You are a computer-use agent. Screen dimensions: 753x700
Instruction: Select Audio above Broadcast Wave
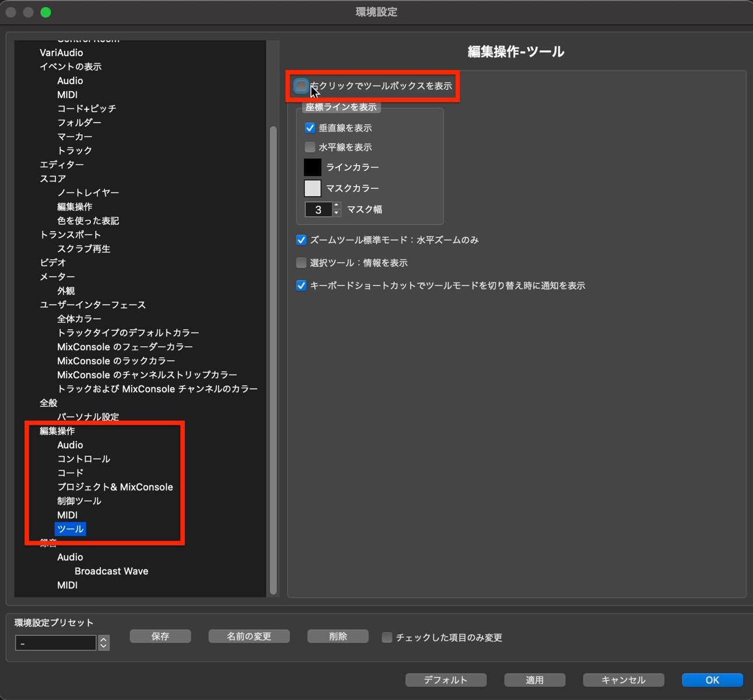tap(70, 557)
